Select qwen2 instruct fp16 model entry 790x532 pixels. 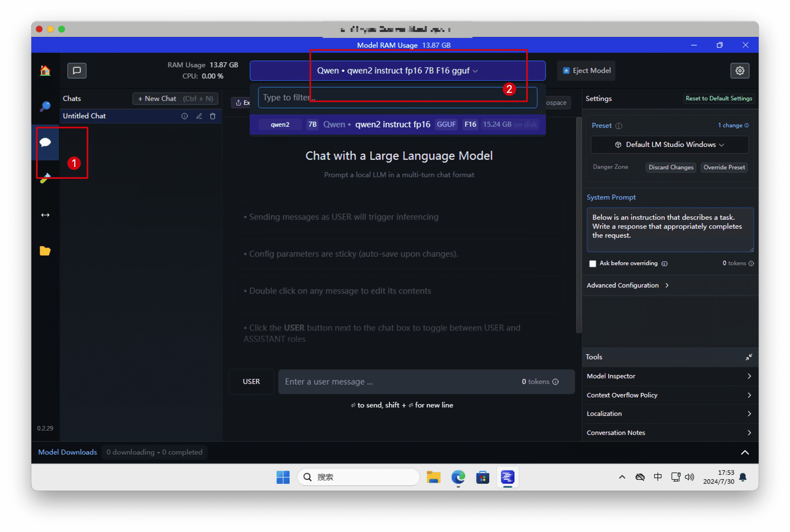pyautogui.click(x=397, y=124)
